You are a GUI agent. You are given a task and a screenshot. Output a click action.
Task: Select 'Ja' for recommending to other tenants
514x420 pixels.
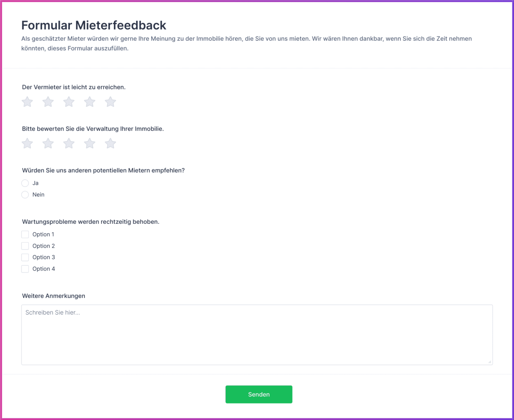[x=25, y=183]
